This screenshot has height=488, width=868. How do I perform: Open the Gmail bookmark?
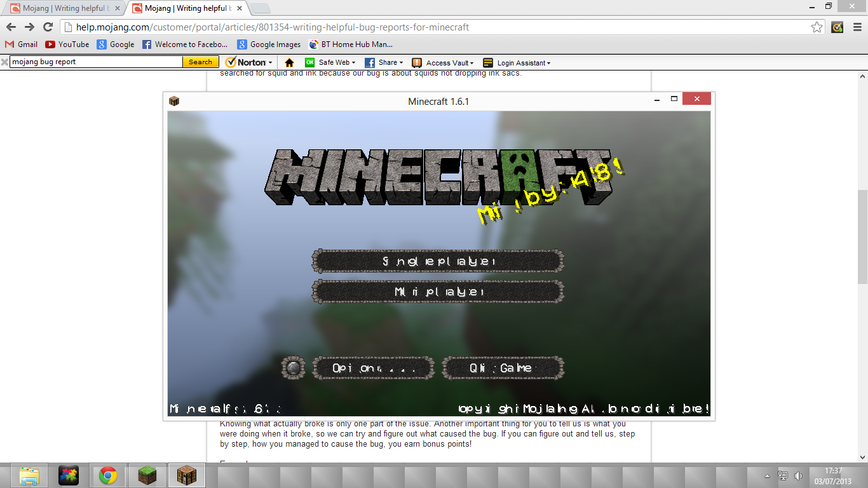21,44
